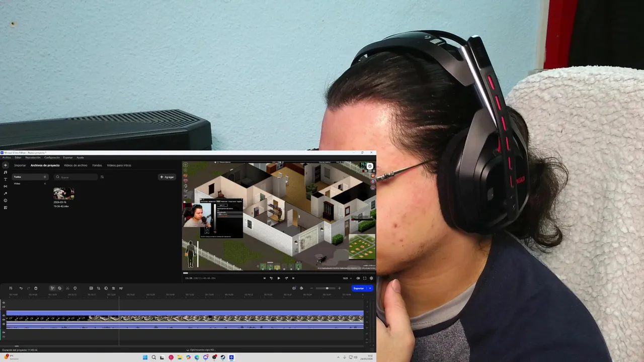Open the Sounds music-note panel icon

(x=6, y=172)
